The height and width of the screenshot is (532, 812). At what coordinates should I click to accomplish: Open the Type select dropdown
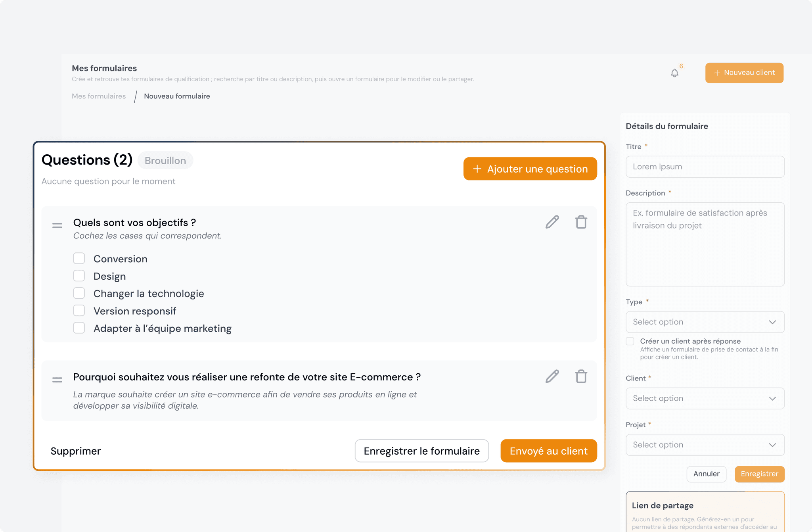coord(705,322)
